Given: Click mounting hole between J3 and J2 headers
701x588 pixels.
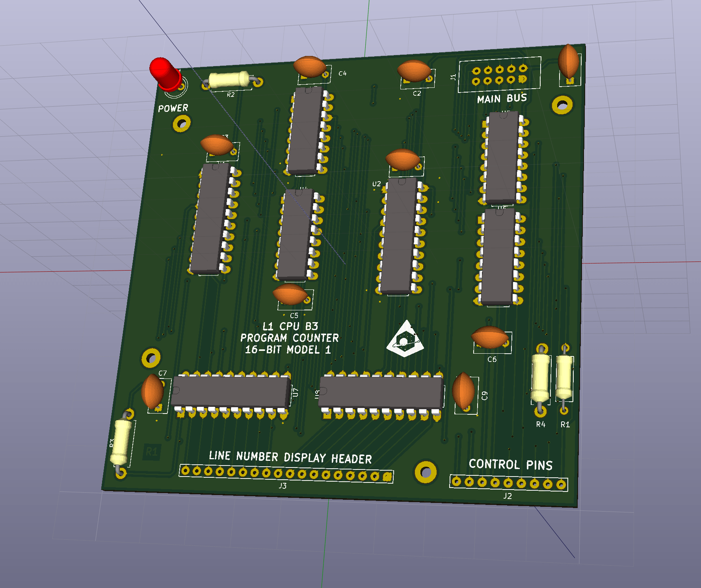Looking at the screenshot, I should [426, 472].
